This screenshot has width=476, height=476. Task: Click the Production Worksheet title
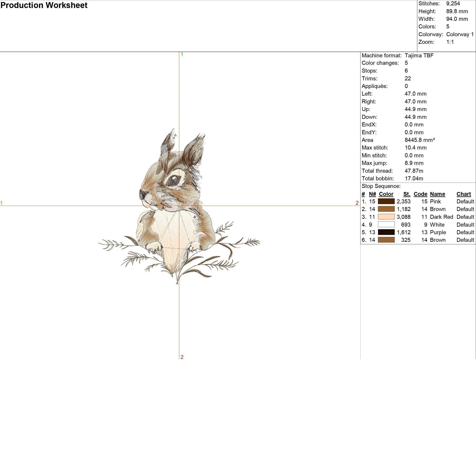click(44, 5)
